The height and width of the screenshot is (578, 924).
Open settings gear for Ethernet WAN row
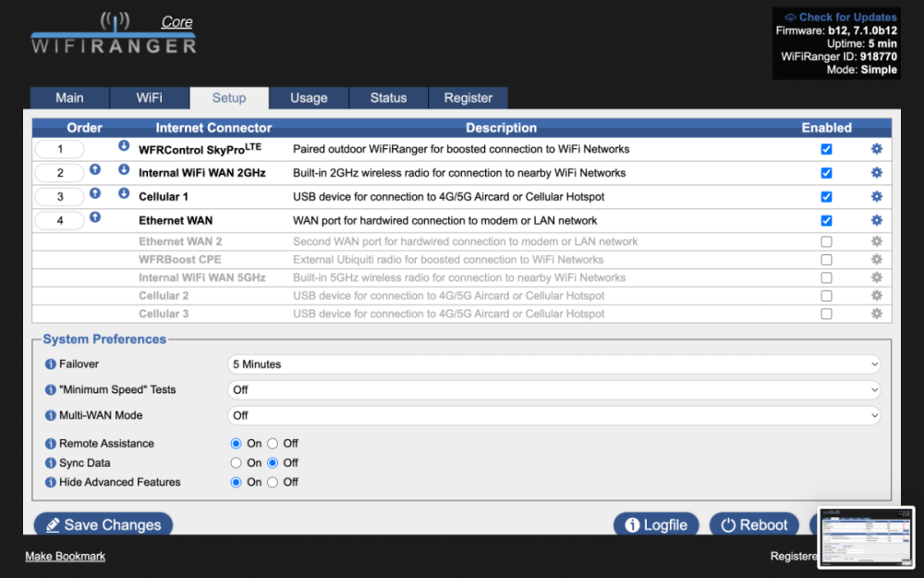(876, 220)
